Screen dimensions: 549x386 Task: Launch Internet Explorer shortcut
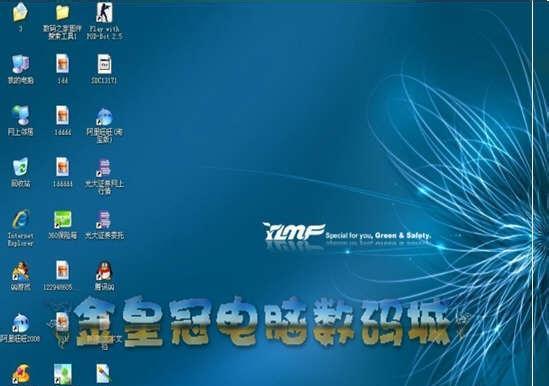21,219
